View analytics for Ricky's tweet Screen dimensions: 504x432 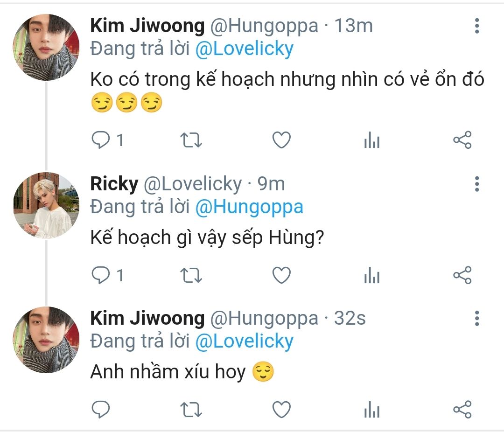tap(372, 276)
